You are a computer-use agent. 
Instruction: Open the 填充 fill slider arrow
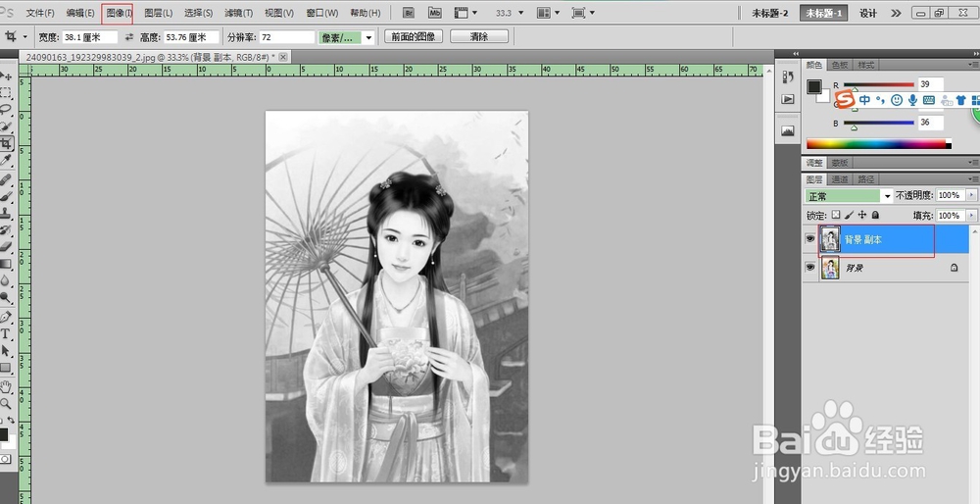click(x=970, y=215)
